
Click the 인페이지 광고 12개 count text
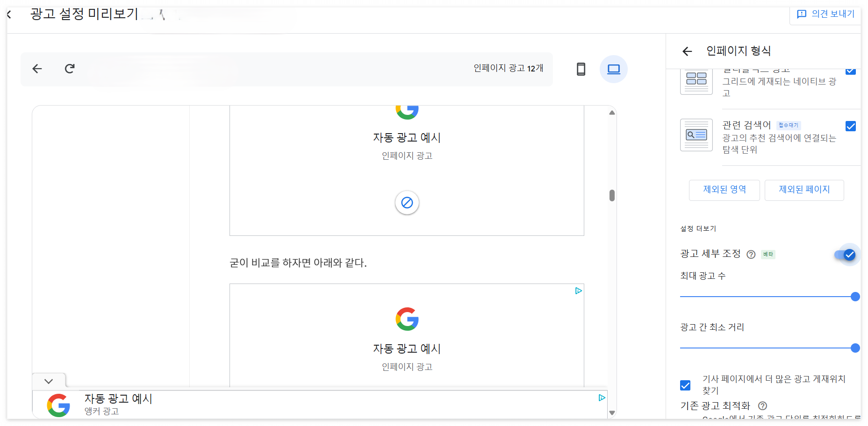pos(508,68)
